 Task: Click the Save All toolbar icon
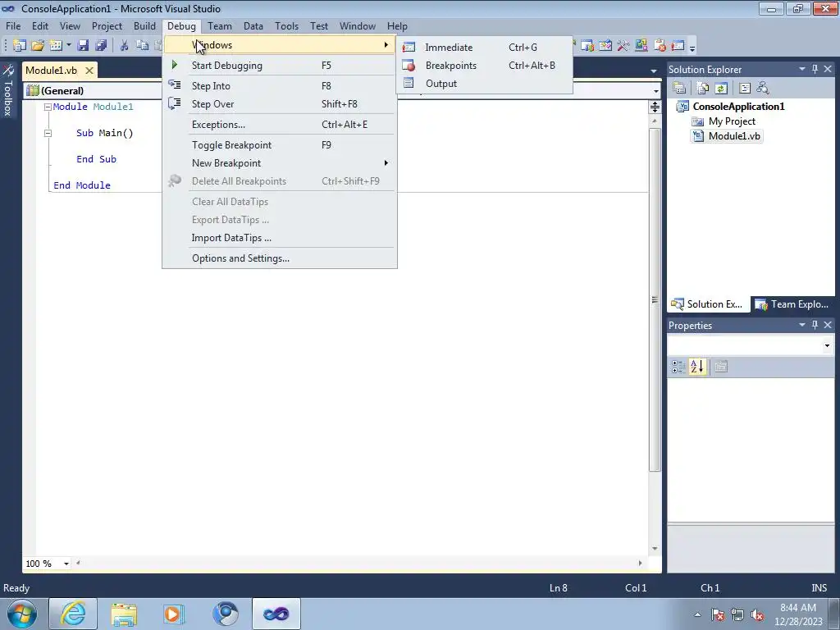pos(101,46)
